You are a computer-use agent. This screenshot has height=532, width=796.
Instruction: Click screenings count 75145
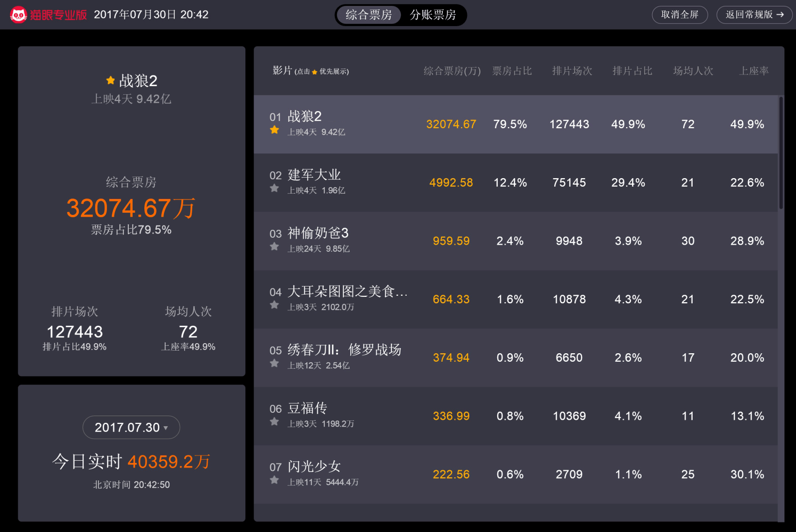(569, 183)
